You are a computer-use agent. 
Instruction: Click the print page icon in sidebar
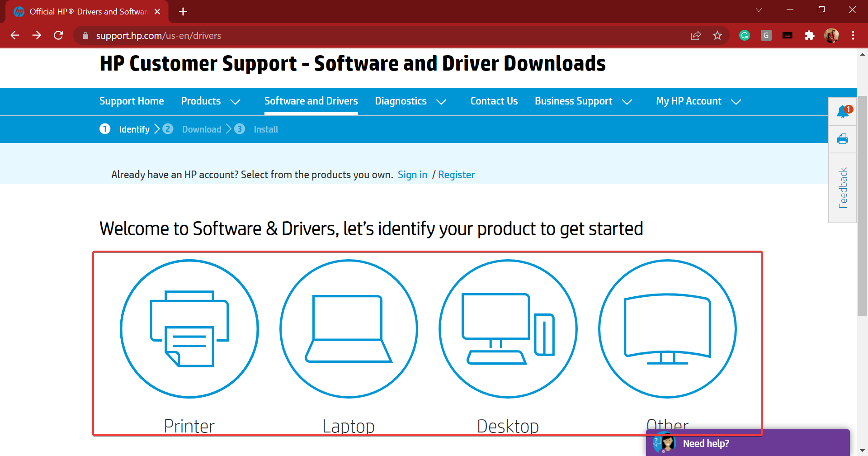pyautogui.click(x=843, y=139)
